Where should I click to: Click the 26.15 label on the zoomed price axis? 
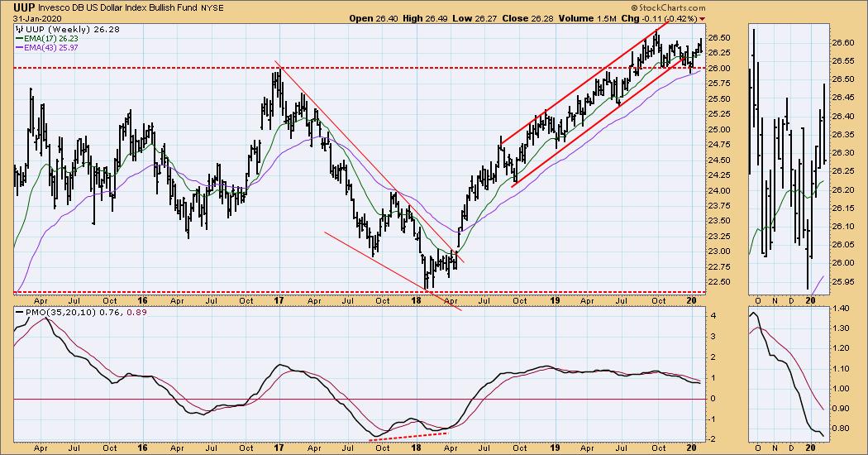(x=844, y=208)
